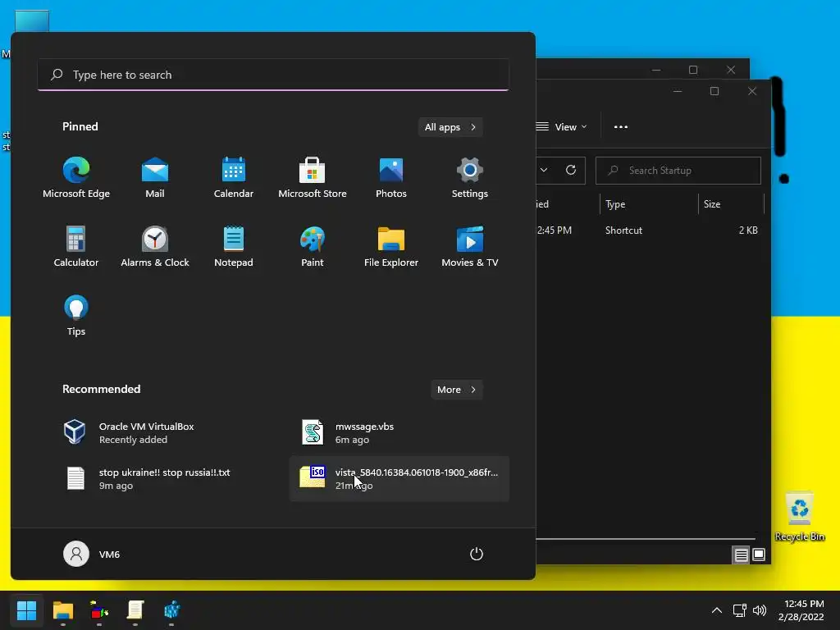840x630 pixels.
Task: Open recommended file mwssage.vbs
Action: [x=399, y=433]
